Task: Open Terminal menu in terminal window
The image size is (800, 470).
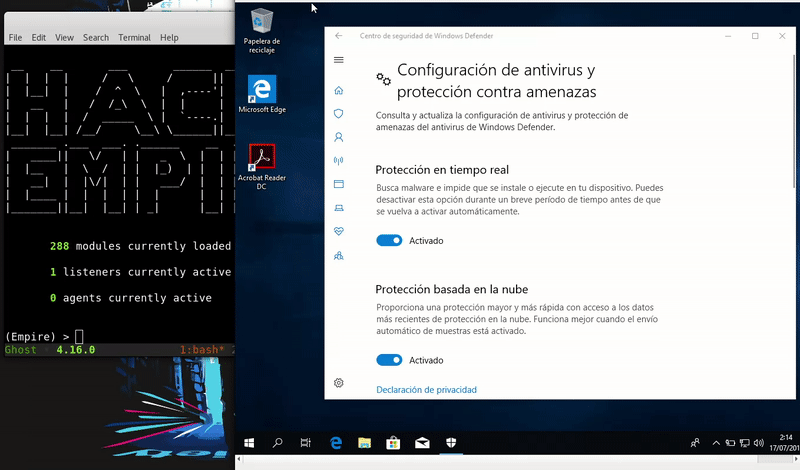Action: (134, 37)
